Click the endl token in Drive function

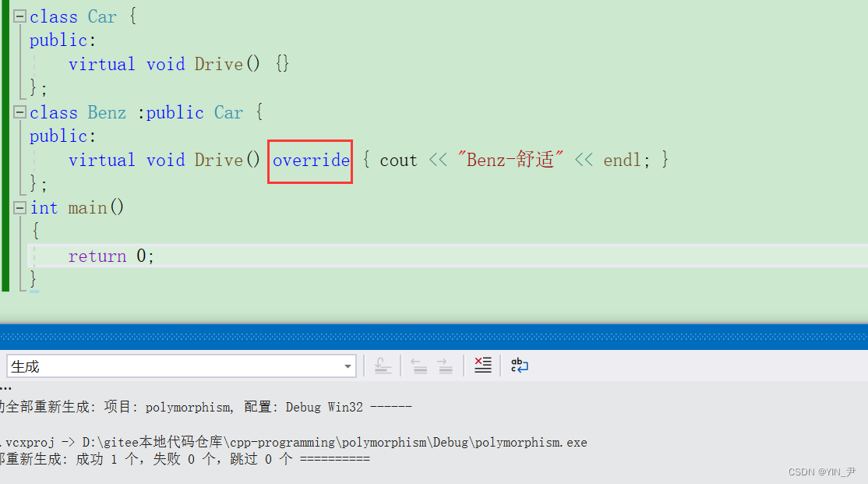(621, 161)
